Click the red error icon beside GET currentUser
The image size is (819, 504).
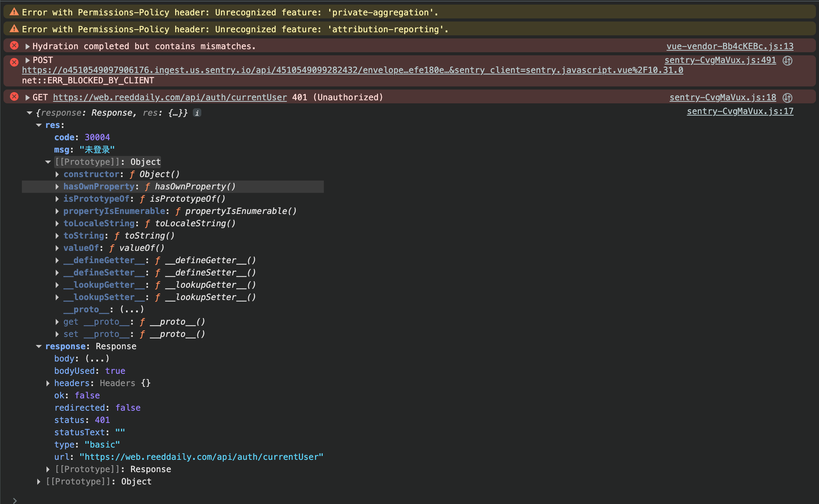pyautogui.click(x=14, y=96)
